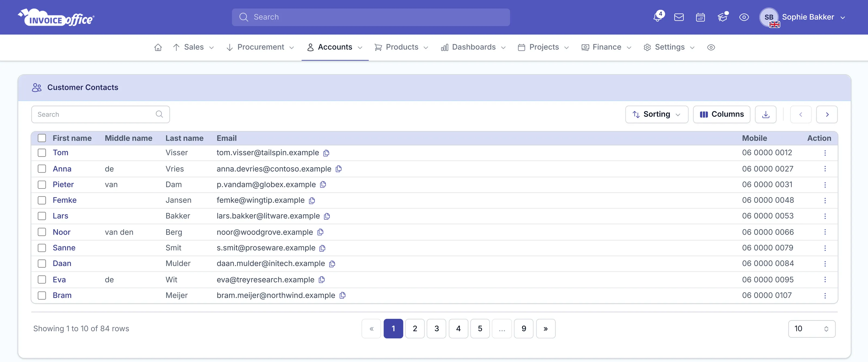Viewport: 868px width, 362px height.
Task: Select the checkbox for Daan Mulder
Action: [x=42, y=263]
